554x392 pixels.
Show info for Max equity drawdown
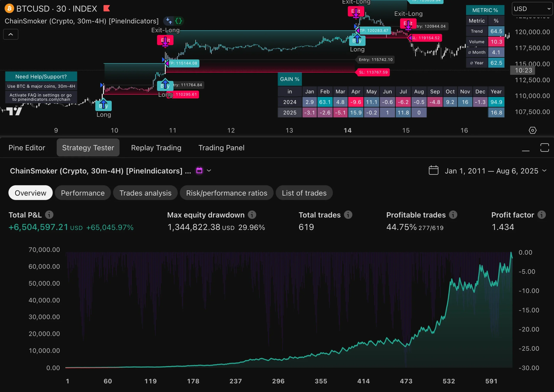[x=252, y=215]
